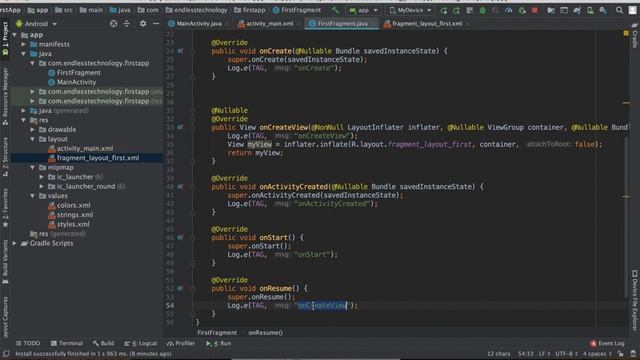The image size is (640, 360).
Task: Open the TODO tool window
Action: tap(28, 343)
